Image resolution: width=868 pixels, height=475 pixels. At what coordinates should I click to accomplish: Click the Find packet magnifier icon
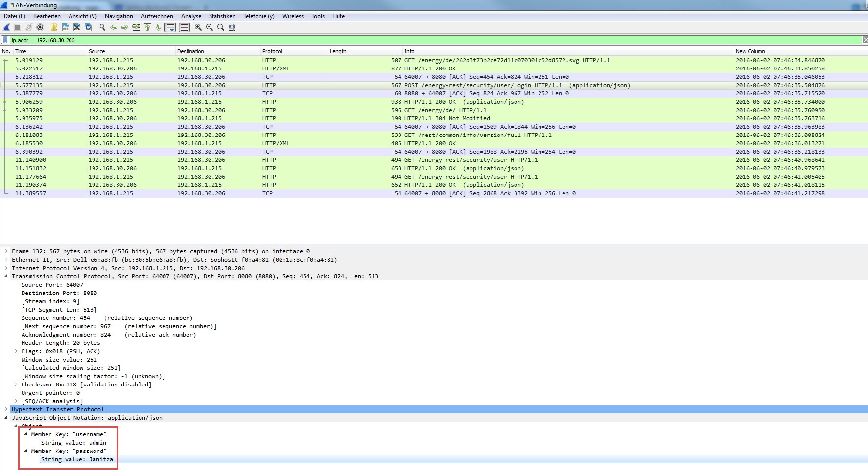(x=102, y=27)
